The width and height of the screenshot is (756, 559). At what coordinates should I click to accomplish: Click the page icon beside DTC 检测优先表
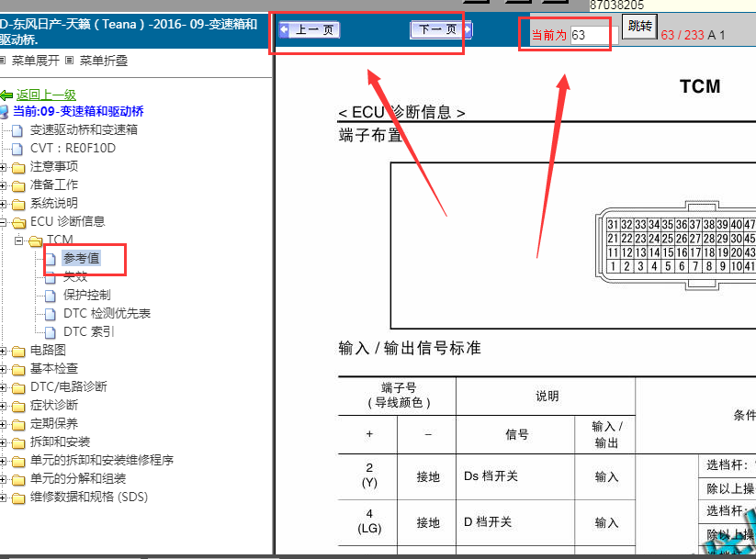[x=51, y=314]
